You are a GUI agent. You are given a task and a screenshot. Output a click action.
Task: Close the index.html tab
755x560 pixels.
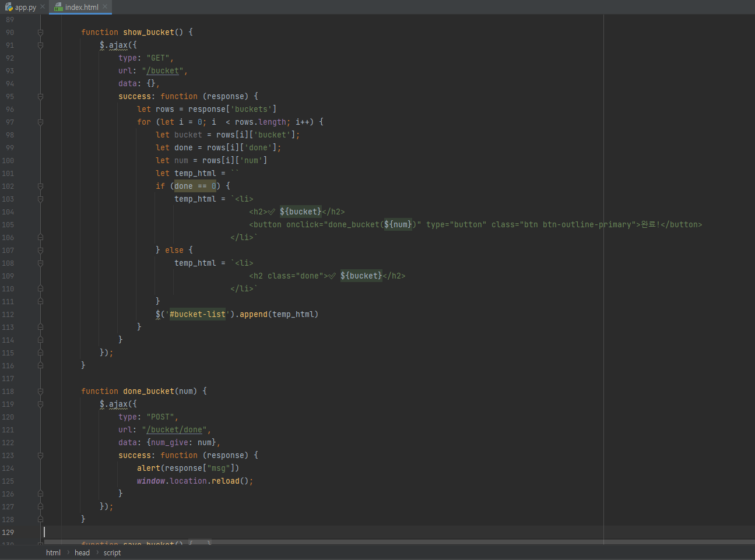(x=105, y=7)
